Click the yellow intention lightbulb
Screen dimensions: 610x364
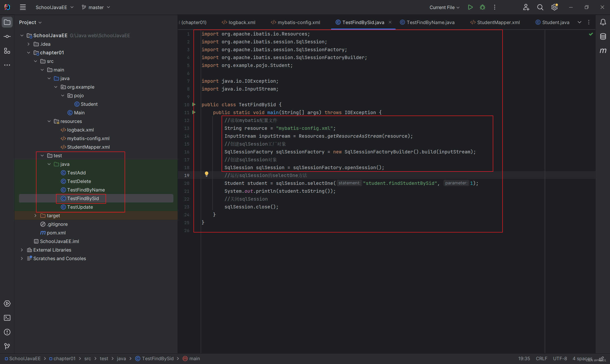(207, 174)
